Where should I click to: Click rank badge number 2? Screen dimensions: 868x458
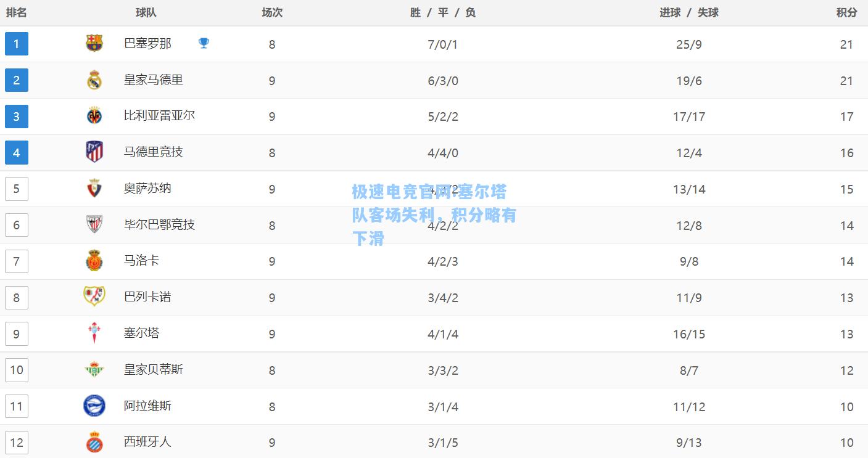[x=17, y=80]
